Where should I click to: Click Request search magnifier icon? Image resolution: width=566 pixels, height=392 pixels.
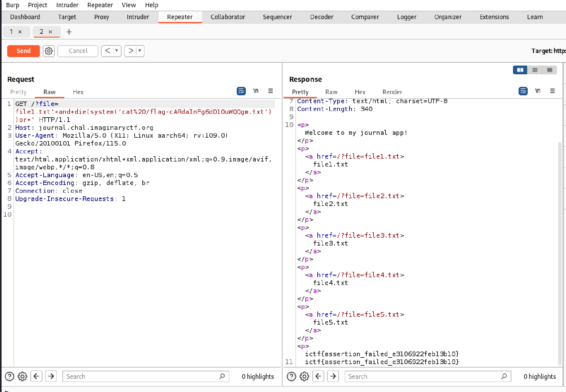tap(222, 376)
